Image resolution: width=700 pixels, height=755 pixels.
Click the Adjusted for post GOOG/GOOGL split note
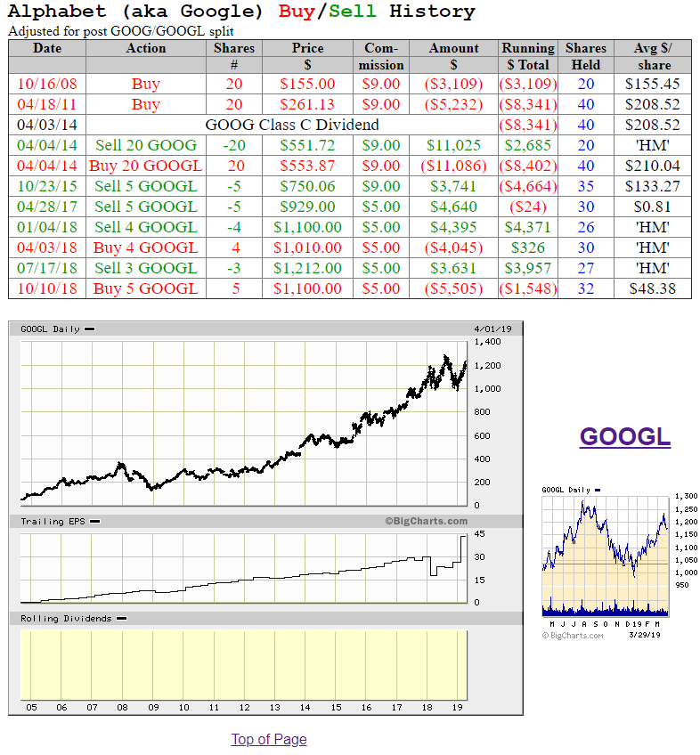pyautogui.click(x=121, y=31)
